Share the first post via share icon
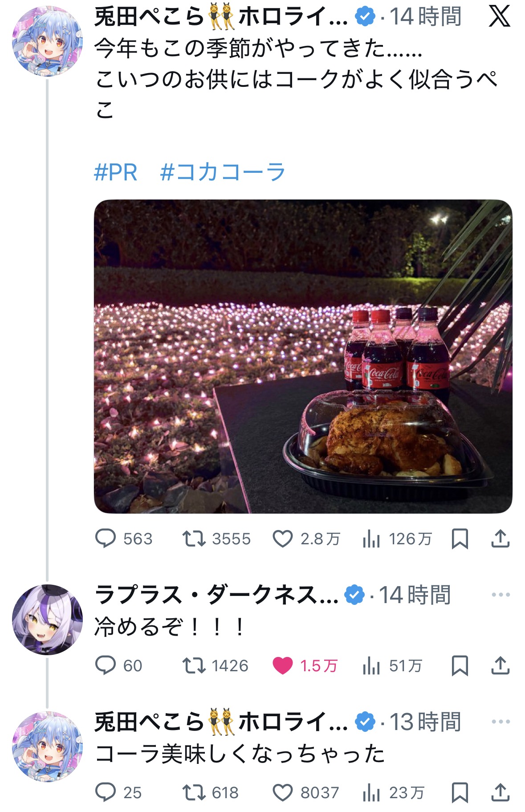The image size is (525, 812). coord(500,539)
